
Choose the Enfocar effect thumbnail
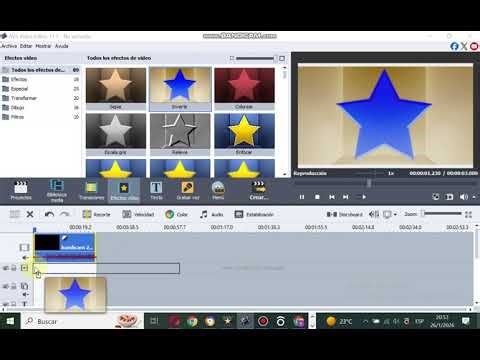click(x=244, y=134)
